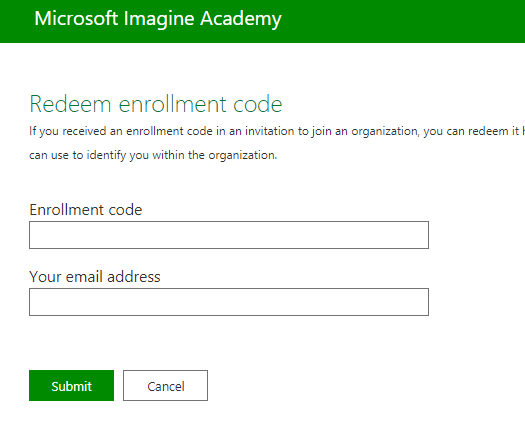Screen dimensions: 525x439
Task: Click the word 'organization.' ending the description
Action: click(x=243, y=155)
